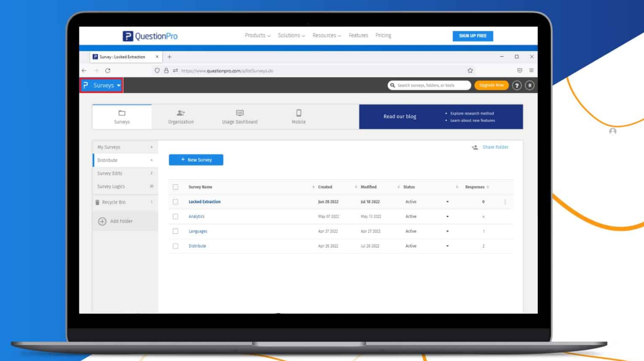
Task: Open help with the question mark icon
Action: (517, 86)
